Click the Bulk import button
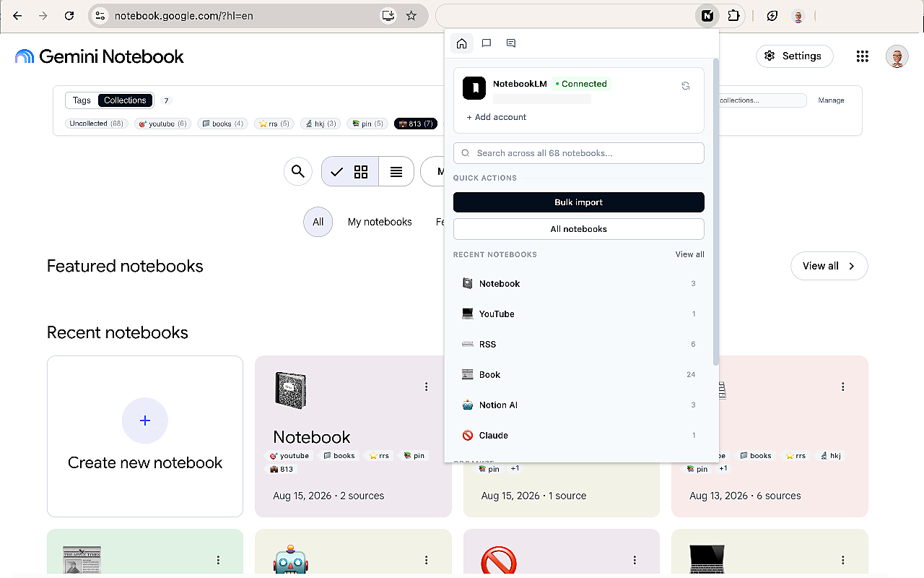 pyautogui.click(x=579, y=202)
